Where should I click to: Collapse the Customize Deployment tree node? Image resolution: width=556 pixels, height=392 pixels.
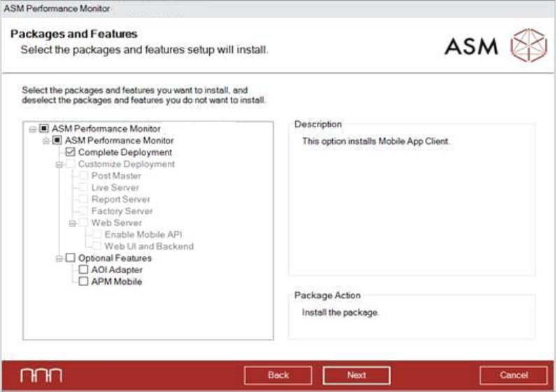tap(59, 164)
